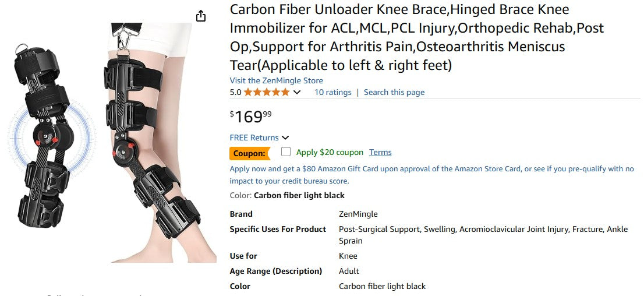Click the Search this page link
The image size is (644, 296).
pyautogui.click(x=394, y=92)
